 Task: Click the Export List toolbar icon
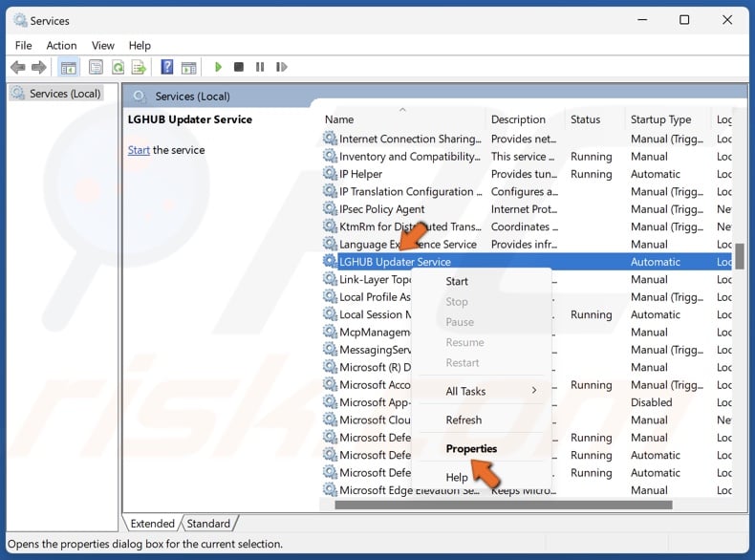(140, 67)
